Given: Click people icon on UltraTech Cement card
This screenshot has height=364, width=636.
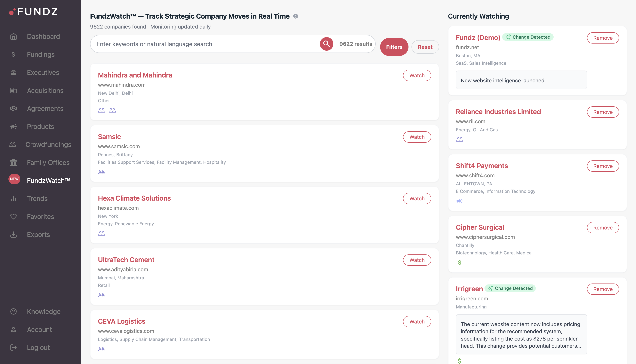Looking at the screenshot, I should click(x=102, y=295).
